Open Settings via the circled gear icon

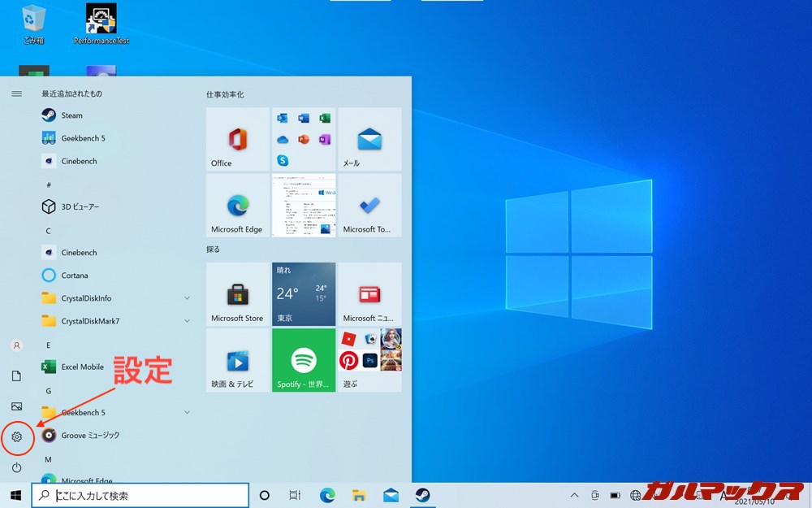point(17,437)
